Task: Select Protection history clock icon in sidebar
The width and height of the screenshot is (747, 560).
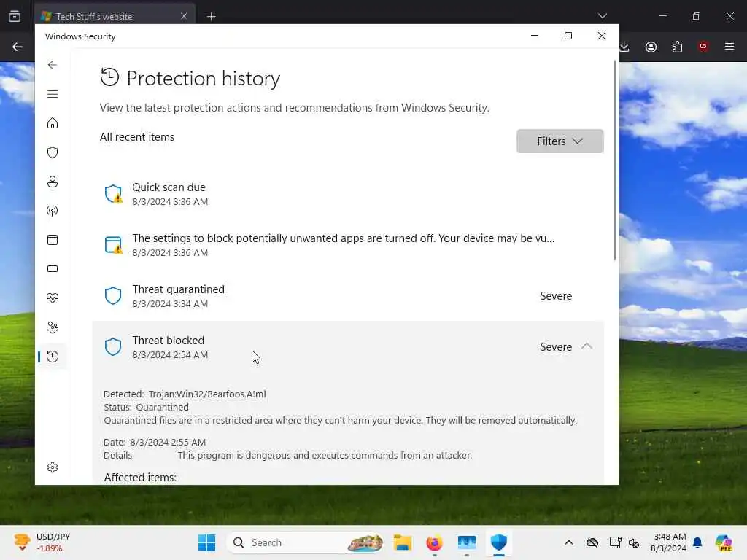Action: [53, 356]
